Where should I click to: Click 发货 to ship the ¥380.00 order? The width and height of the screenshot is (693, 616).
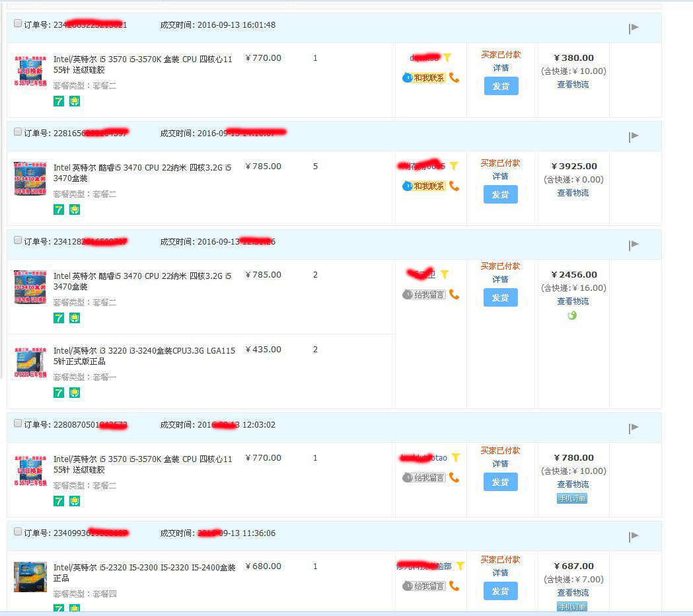(501, 86)
